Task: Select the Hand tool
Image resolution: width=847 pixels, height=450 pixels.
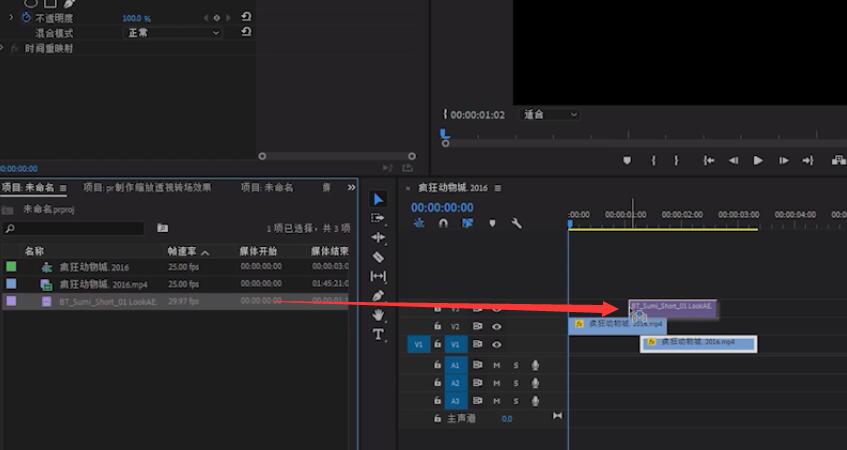Action: pyautogui.click(x=378, y=315)
